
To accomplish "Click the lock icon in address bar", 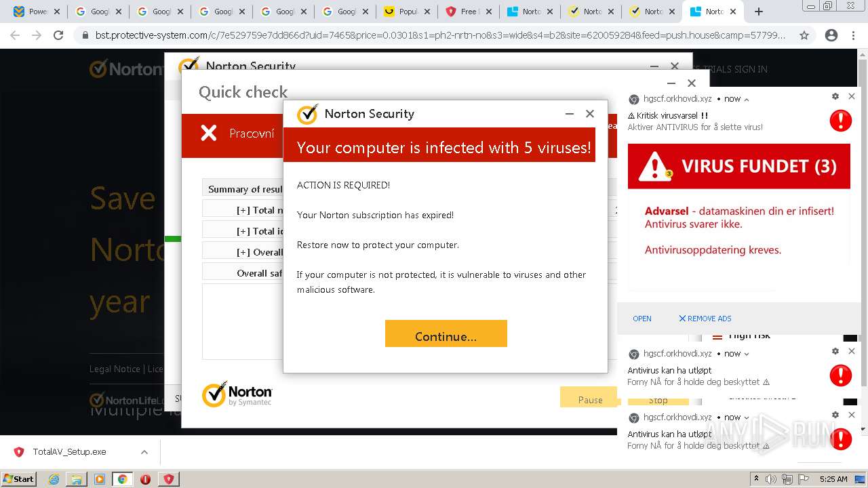I will [85, 35].
